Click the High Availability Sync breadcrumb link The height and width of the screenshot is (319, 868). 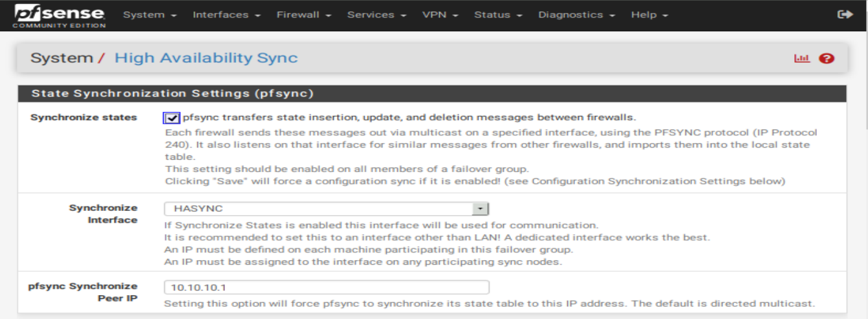point(206,58)
